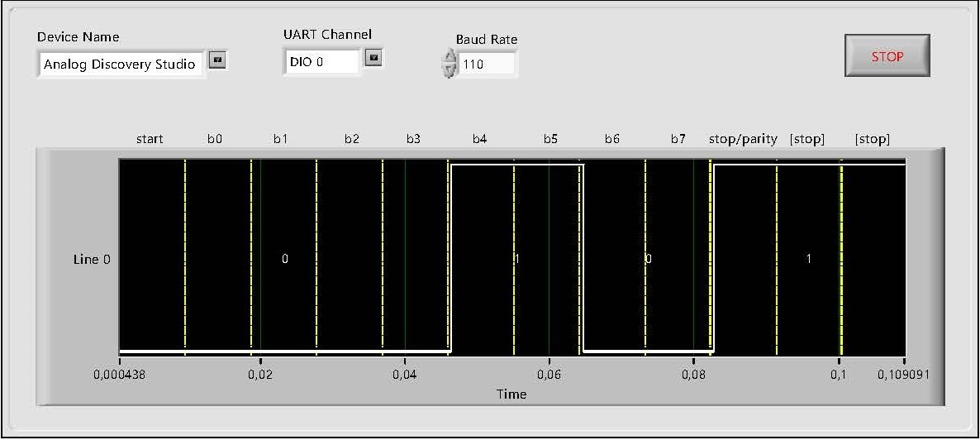Viewport: 980px width, 440px height.
Task: Click the UART Channel label
Action: click(x=327, y=35)
